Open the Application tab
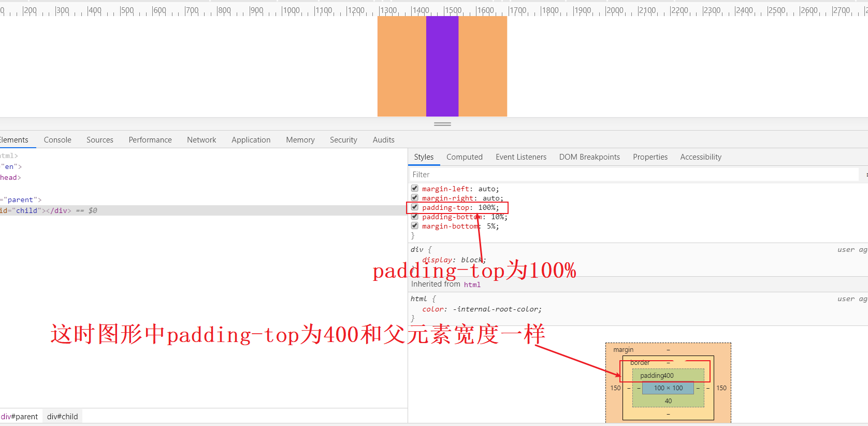868x426 pixels. pyautogui.click(x=251, y=140)
